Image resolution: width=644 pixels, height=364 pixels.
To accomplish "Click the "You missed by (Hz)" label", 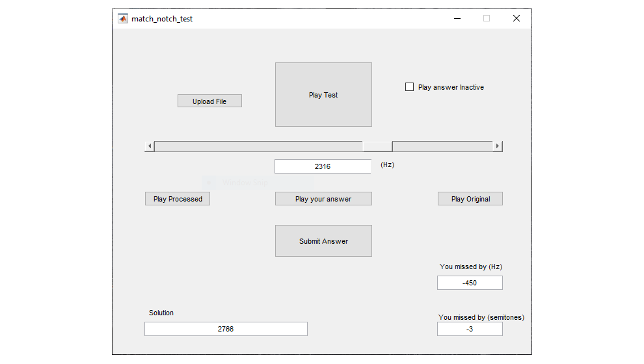I will (x=471, y=266).
